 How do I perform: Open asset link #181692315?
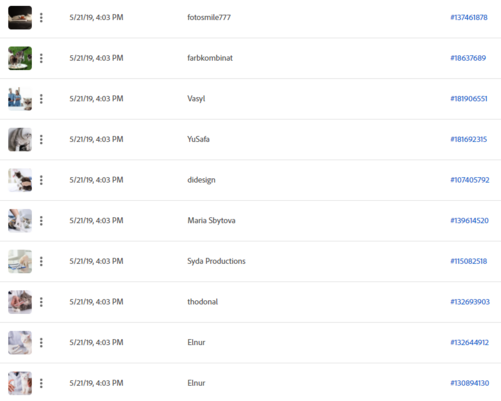[x=469, y=139]
